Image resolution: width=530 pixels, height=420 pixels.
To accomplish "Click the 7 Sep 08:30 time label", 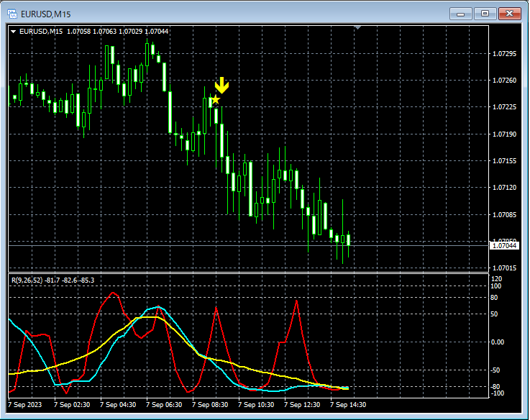I will [x=210, y=404].
